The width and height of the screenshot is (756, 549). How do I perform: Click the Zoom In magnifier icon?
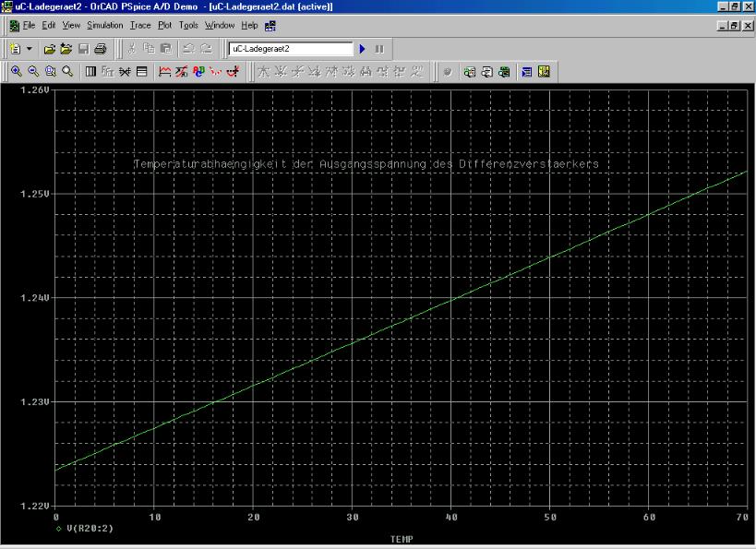click(17, 72)
